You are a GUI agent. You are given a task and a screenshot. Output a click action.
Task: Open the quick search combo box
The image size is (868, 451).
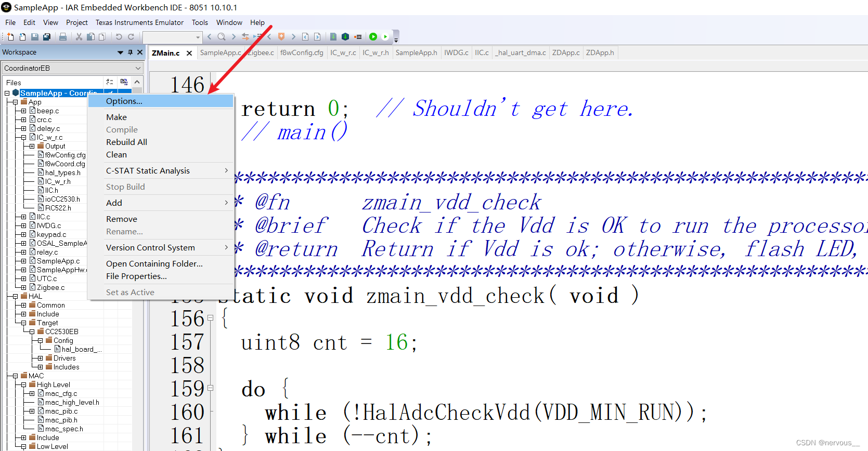pyautogui.click(x=173, y=37)
